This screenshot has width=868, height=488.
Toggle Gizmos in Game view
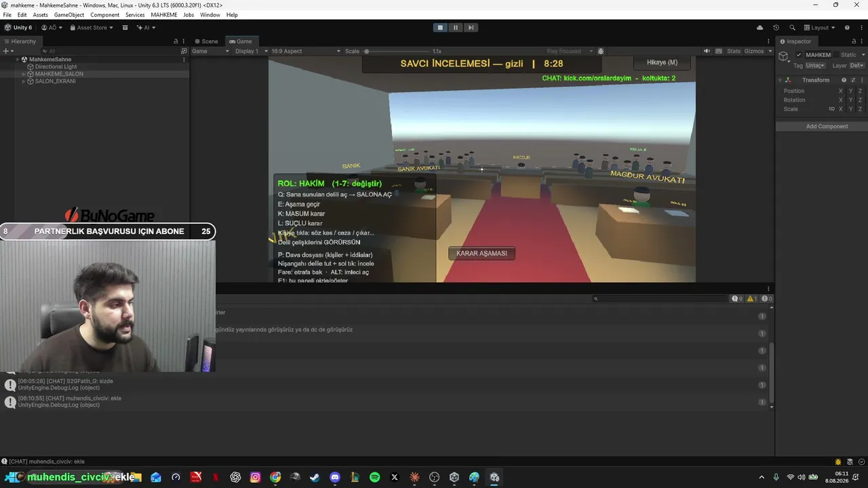753,51
